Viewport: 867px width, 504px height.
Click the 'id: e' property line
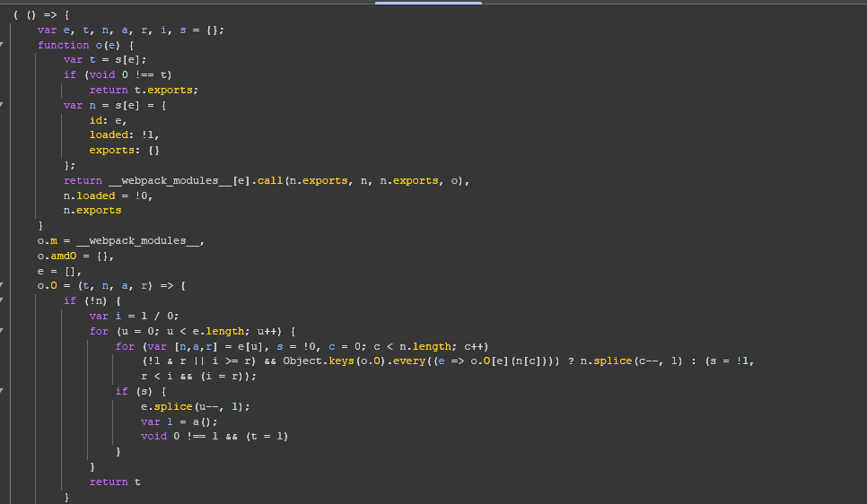[108, 120]
